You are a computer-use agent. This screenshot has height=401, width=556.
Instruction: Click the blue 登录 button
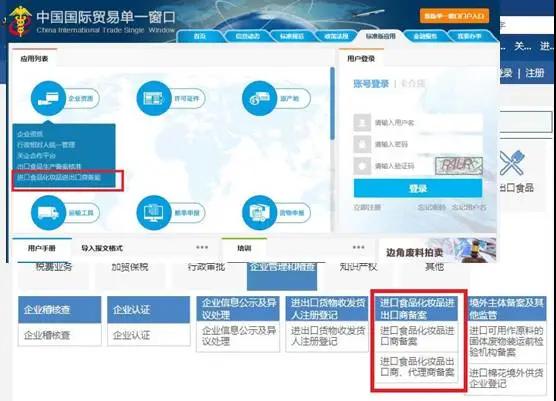tap(418, 188)
